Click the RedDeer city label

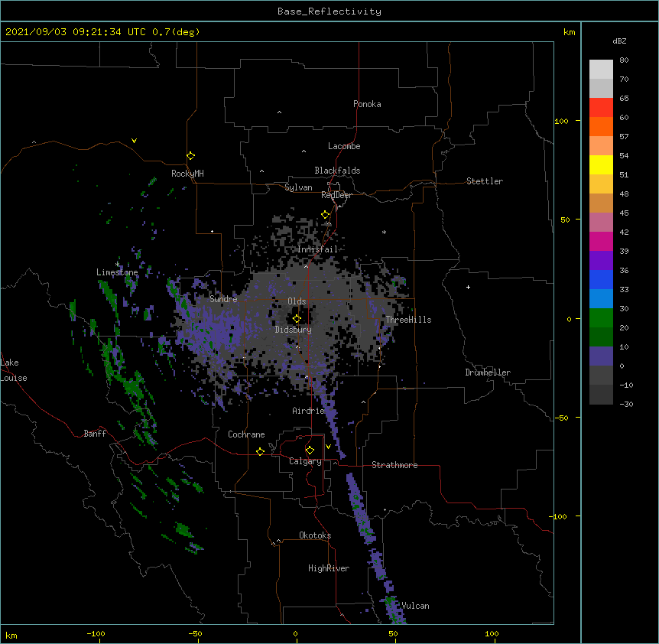tap(336, 195)
